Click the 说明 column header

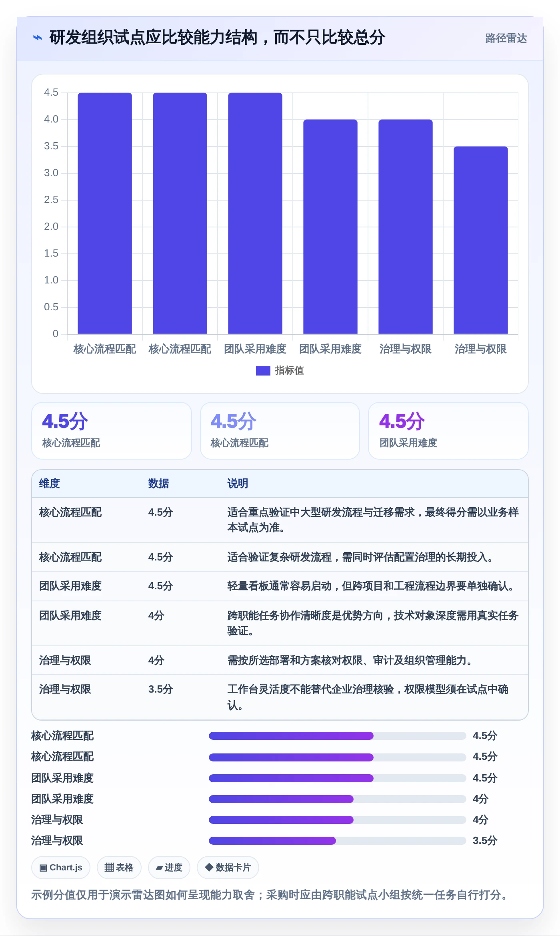point(238,484)
